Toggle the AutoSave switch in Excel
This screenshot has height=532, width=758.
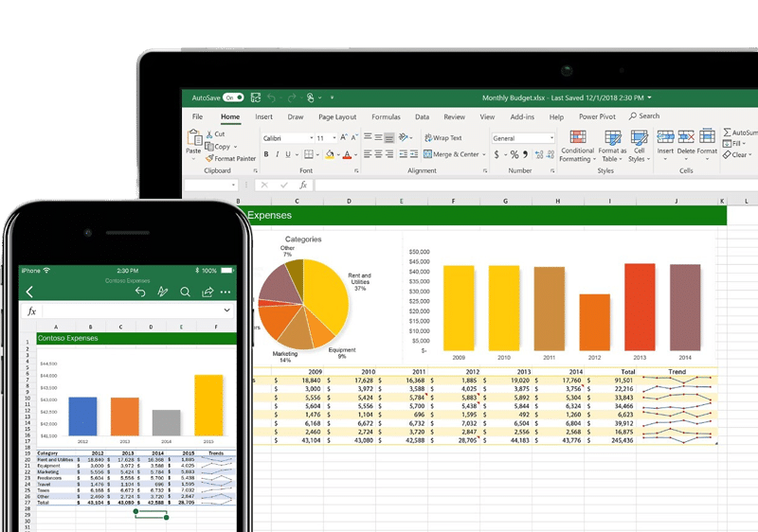pyautogui.click(x=233, y=98)
